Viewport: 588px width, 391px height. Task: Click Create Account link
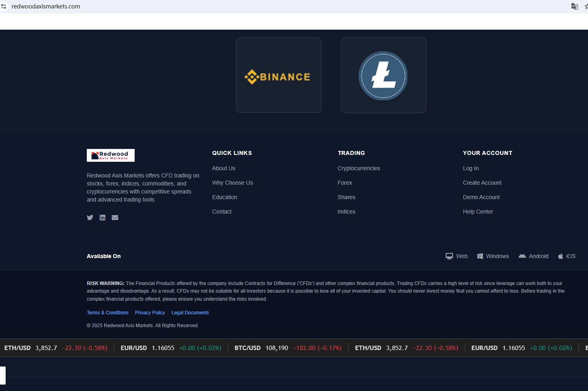click(x=482, y=183)
